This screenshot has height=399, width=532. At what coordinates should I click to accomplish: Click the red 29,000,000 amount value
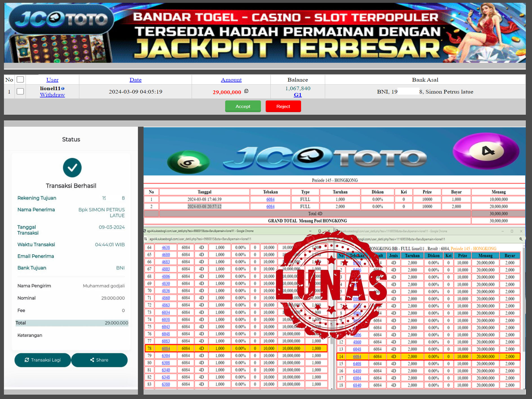pyautogui.click(x=227, y=92)
